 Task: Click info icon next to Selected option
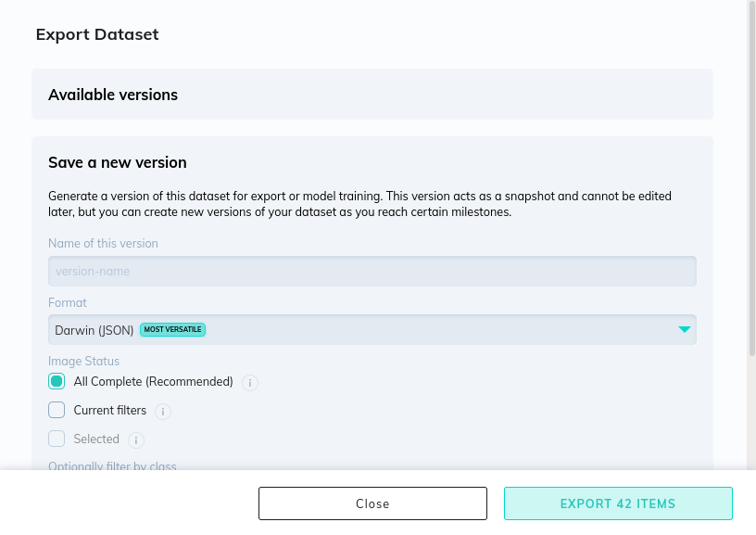click(x=136, y=439)
